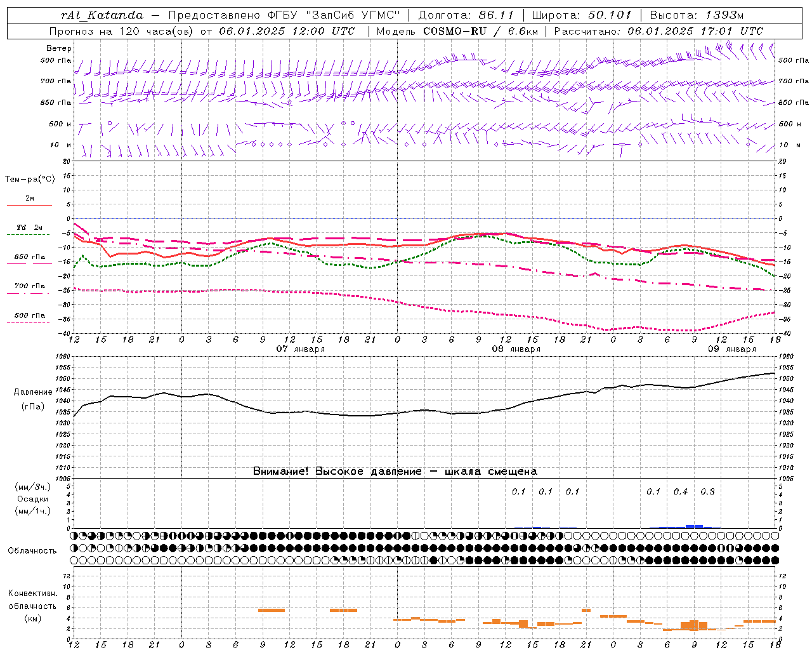The height and width of the screenshot is (650, 812).
Task: Click the 'Тем-ра(°C)' temperature label
Action: 30,180
